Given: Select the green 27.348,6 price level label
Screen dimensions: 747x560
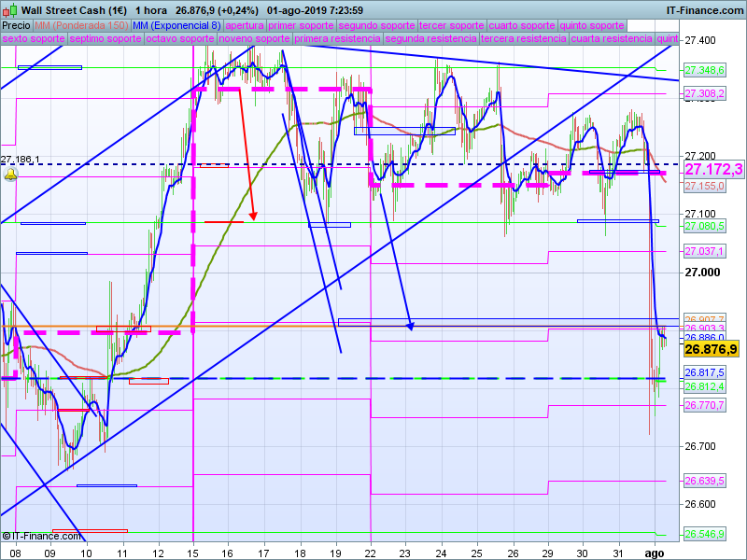Looking at the screenshot, I should pos(705,70).
